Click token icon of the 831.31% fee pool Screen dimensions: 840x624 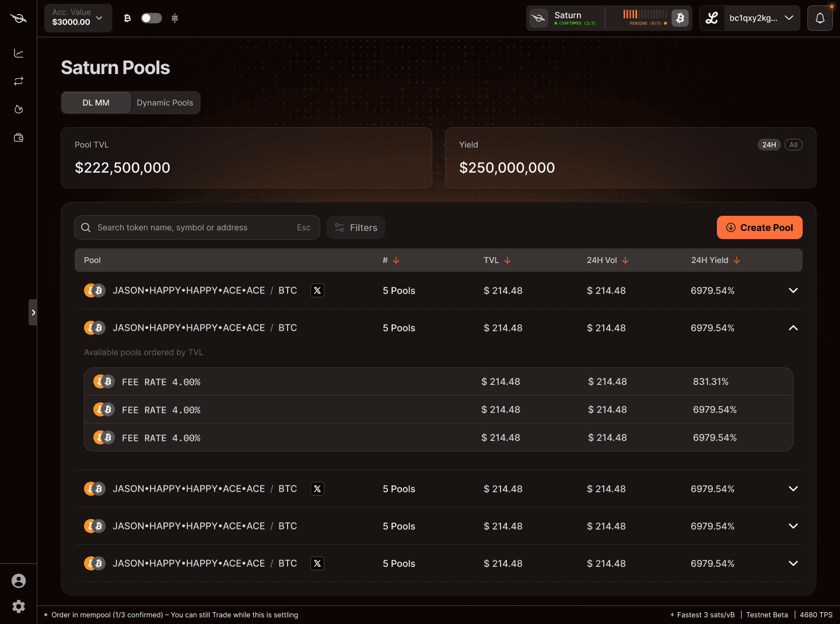(104, 381)
